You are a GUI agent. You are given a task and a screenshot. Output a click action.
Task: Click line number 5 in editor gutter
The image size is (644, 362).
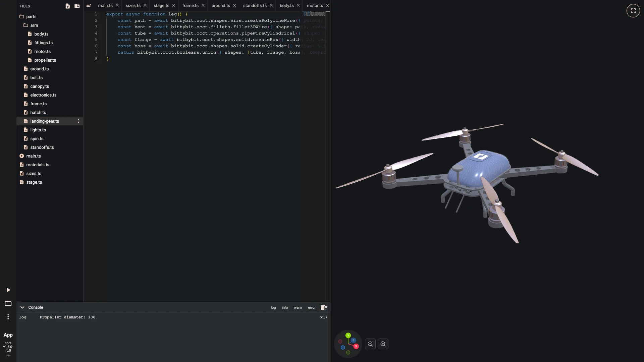click(96, 40)
